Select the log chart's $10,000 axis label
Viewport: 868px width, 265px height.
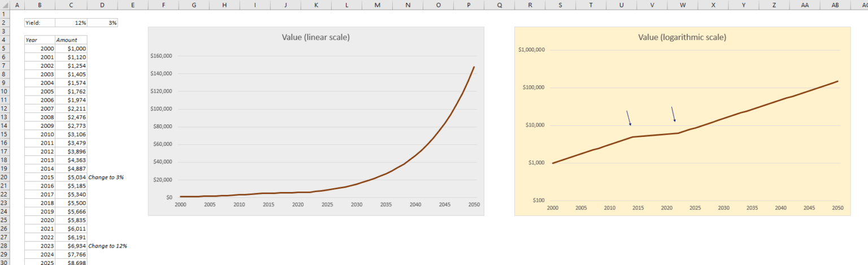click(535, 125)
